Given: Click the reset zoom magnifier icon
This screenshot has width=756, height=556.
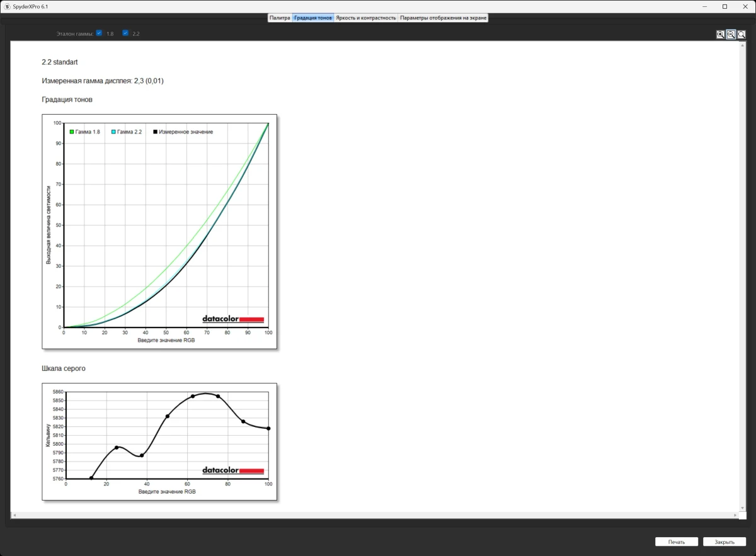Looking at the screenshot, I should [x=742, y=35].
